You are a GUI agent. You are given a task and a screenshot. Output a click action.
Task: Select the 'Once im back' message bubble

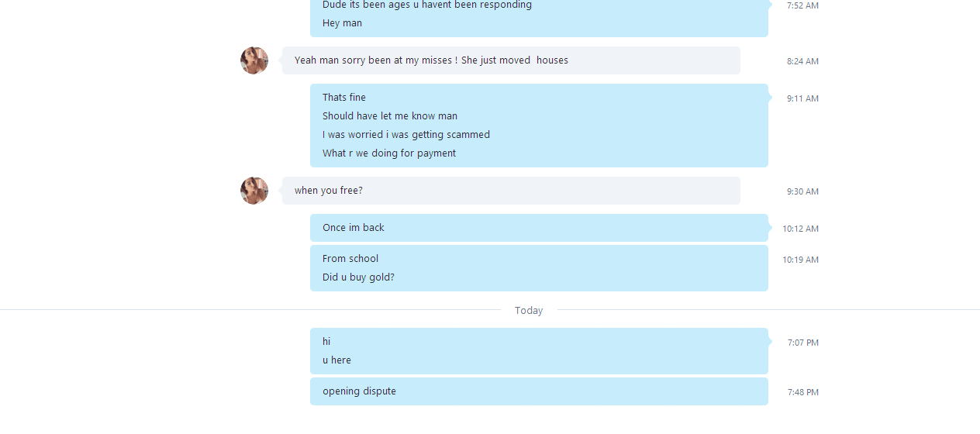(x=539, y=228)
